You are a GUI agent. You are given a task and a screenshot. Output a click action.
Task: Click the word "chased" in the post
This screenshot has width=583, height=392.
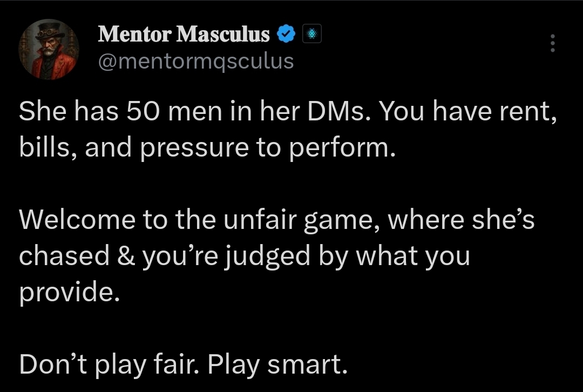(64, 256)
